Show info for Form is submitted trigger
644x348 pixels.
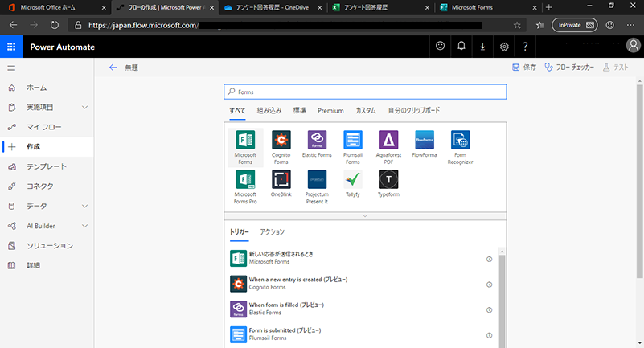tap(489, 335)
